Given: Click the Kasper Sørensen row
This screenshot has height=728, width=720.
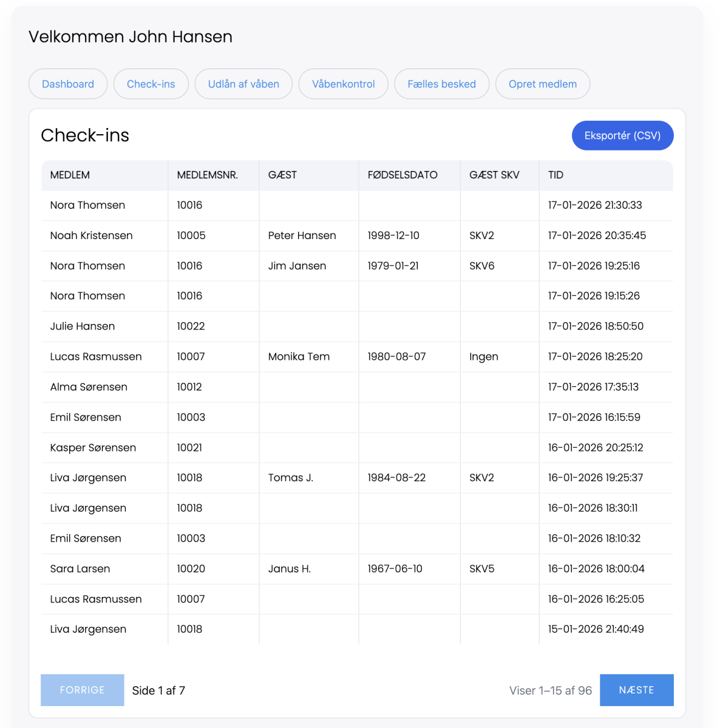Looking at the screenshot, I should 93,448.
